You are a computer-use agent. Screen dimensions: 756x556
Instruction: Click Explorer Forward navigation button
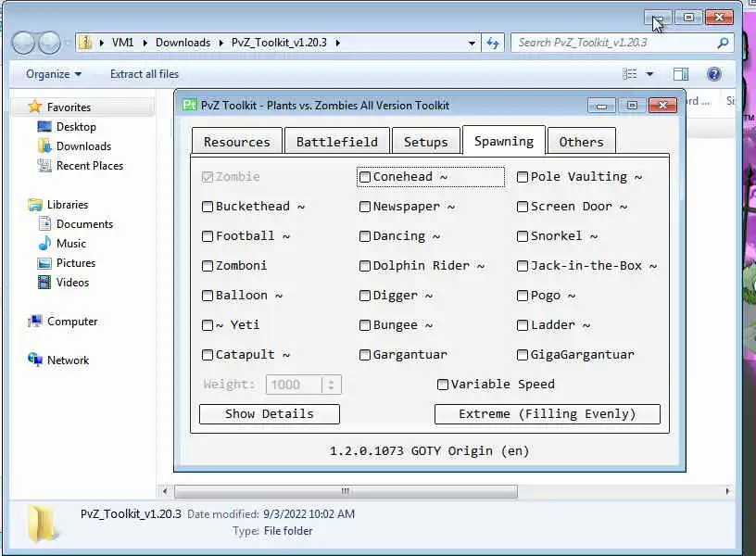click(x=49, y=43)
